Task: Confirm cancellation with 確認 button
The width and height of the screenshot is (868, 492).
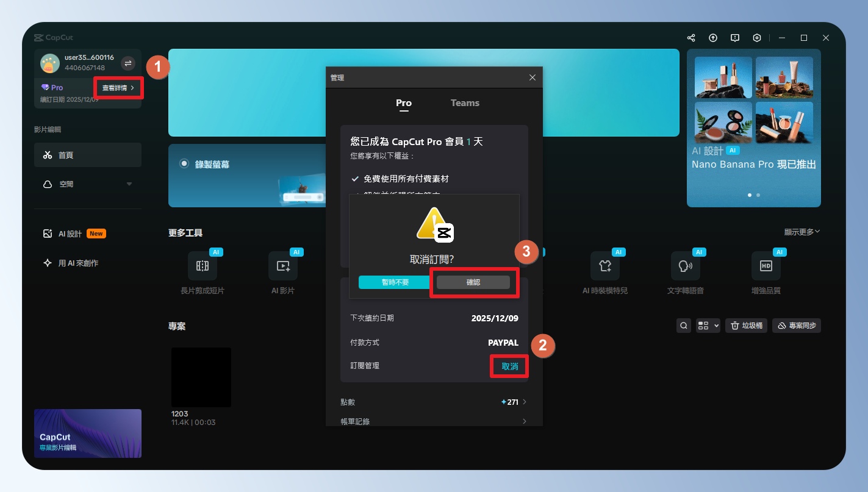Action: 473,282
